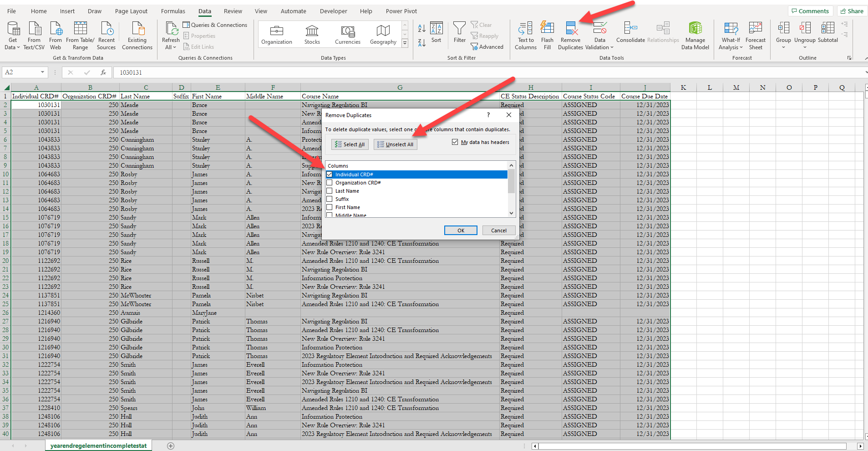This screenshot has width=868, height=451.
Task: Switch to the Formulas ribbon tab
Action: point(173,11)
